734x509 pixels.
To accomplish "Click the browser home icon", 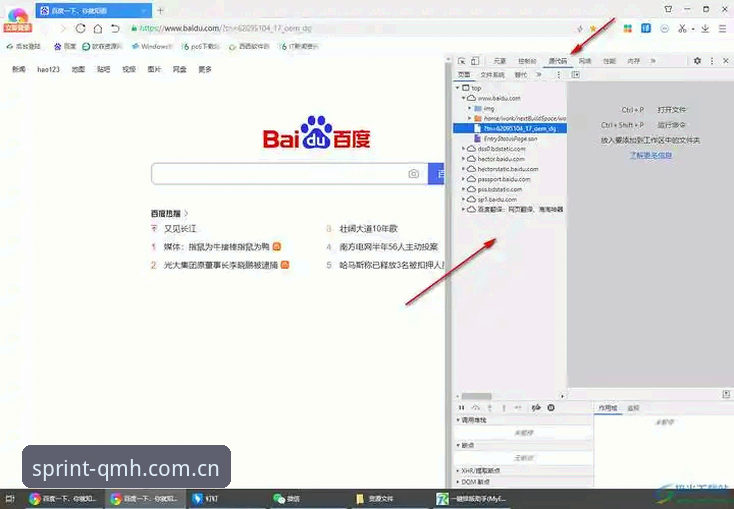I will click(x=98, y=29).
